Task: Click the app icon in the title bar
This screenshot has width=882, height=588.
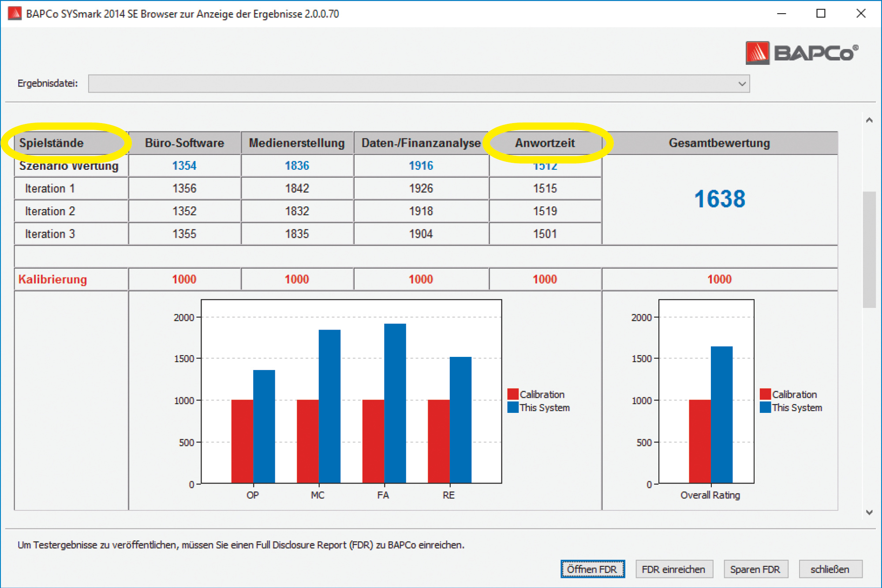Action: pos(14,13)
